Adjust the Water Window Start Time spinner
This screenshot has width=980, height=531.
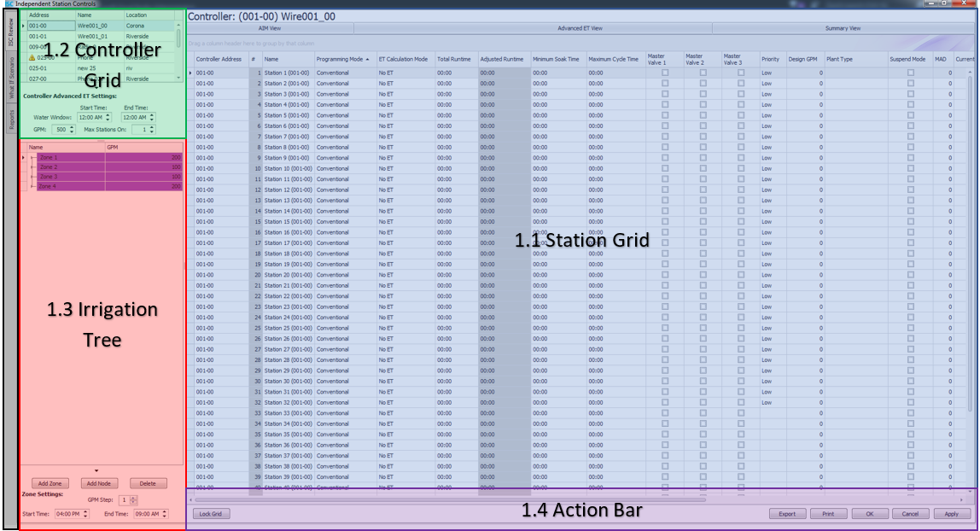(108, 117)
